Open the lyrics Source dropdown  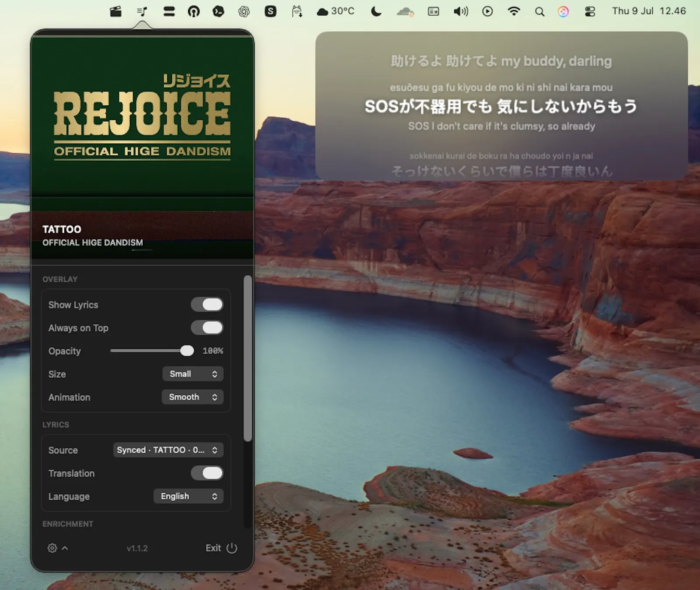(168, 450)
